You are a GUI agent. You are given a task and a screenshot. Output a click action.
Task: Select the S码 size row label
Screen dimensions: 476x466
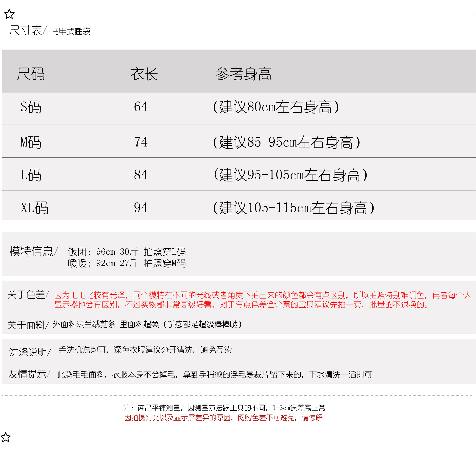pyautogui.click(x=31, y=107)
